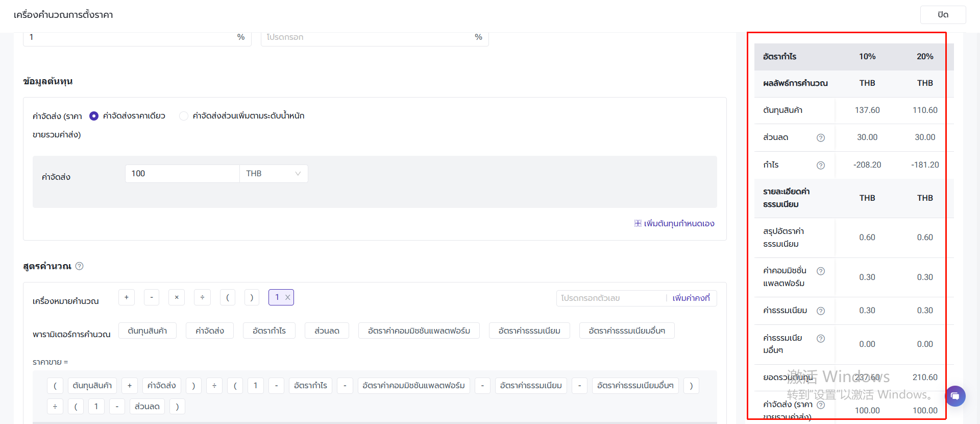
Task: Click help icon next to ส่วนลด row
Action: coord(820,137)
